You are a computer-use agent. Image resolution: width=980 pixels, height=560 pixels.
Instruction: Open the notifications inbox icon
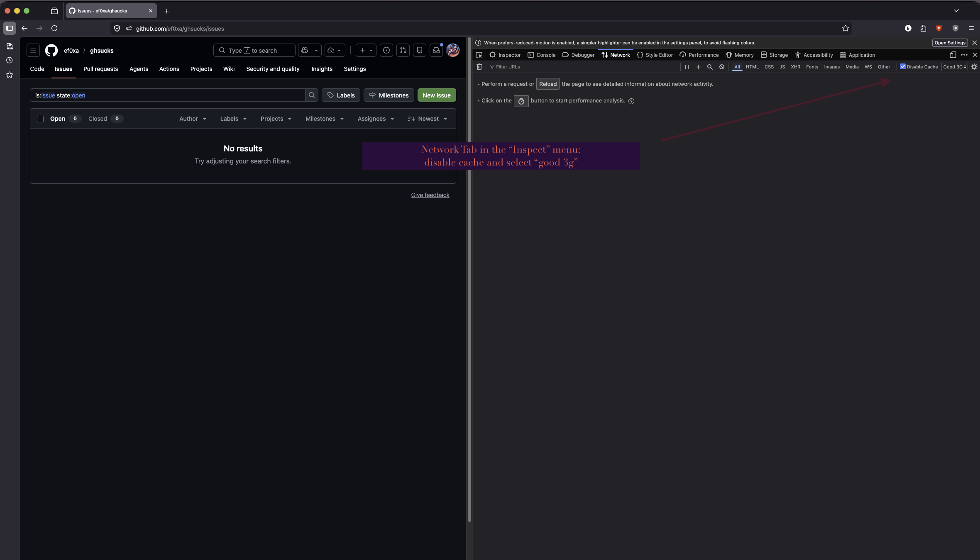pos(436,50)
